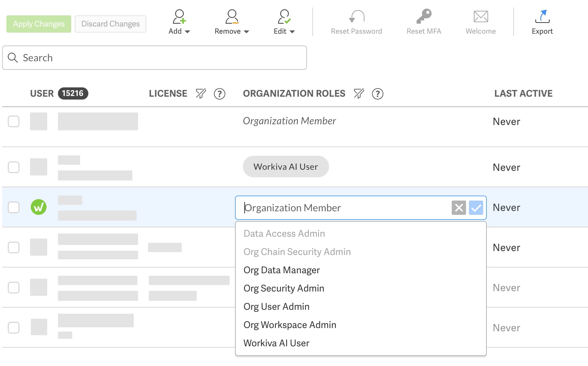Click italic Organization Member in first row
Screen dimensions: 588x366
tap(289, 121)
